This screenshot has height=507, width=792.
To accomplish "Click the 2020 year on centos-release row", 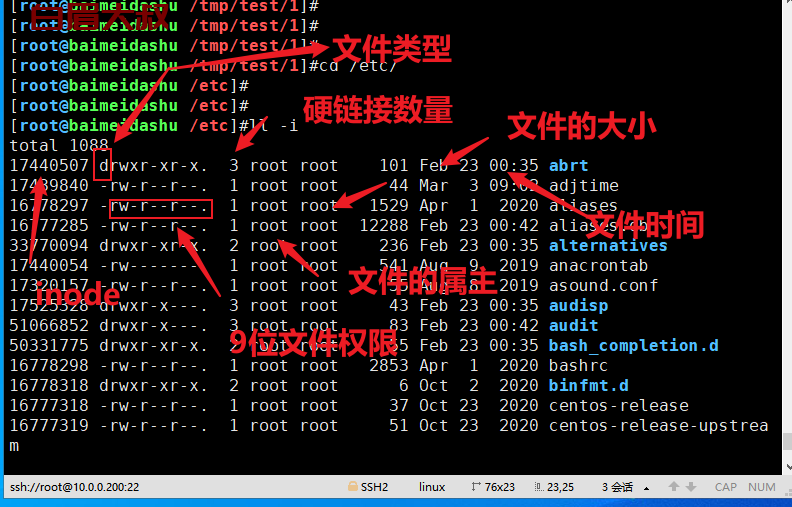I will click(x=519, y=405).
